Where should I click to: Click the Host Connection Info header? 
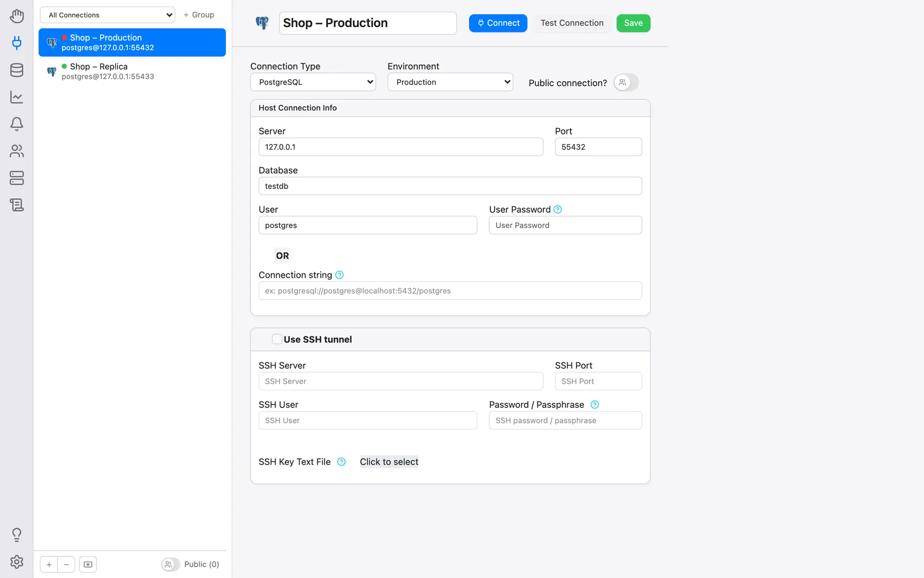450,108
